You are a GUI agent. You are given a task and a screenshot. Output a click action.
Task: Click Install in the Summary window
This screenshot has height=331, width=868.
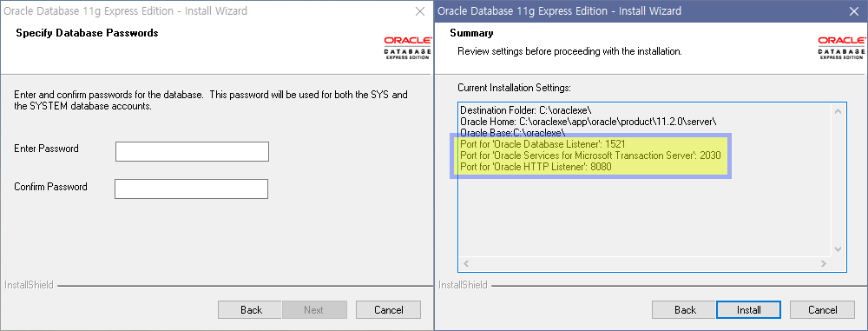click(x=748, y=310)
